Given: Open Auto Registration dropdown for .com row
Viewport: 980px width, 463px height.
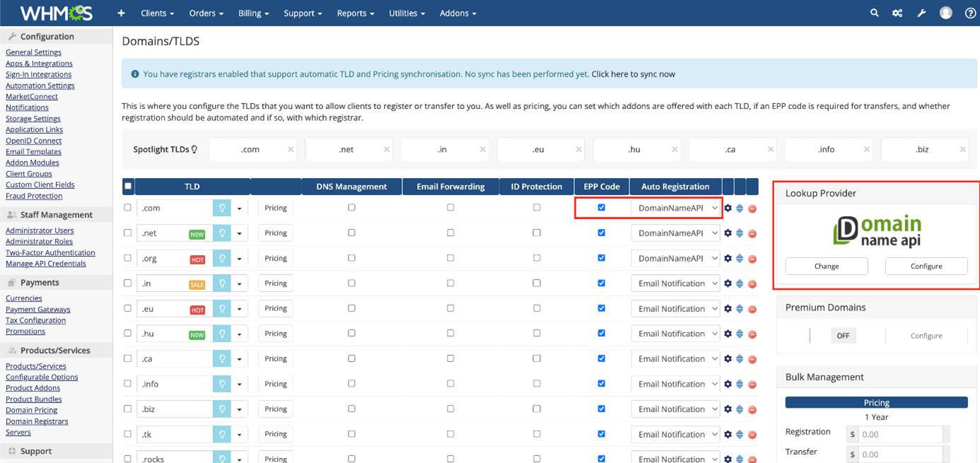Looking at the screenshot, I should (x=676, y=209).
